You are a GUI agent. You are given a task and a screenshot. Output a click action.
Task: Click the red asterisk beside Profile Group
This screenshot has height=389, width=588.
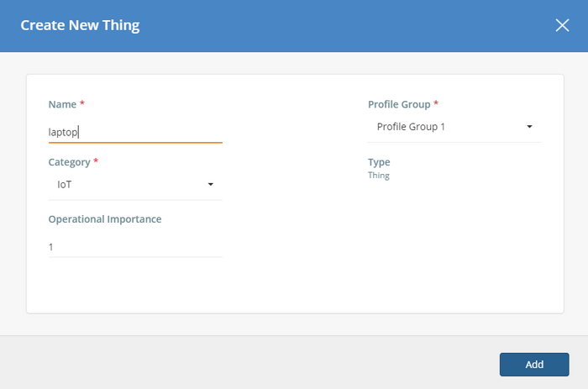(436, 103)
